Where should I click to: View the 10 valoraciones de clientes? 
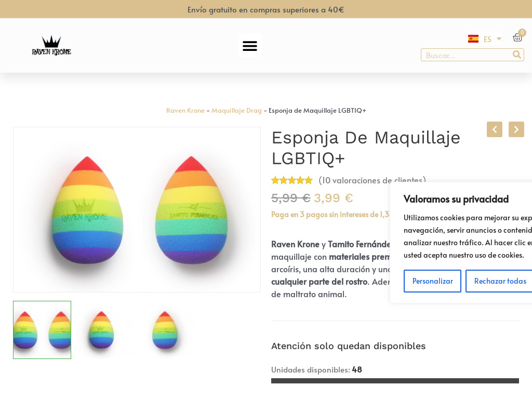372,180
